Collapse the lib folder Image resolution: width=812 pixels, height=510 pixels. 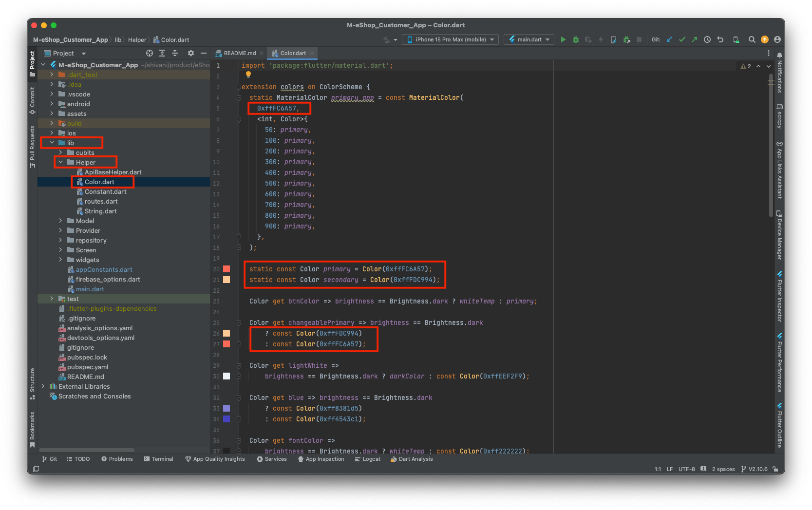pos(52,143)
